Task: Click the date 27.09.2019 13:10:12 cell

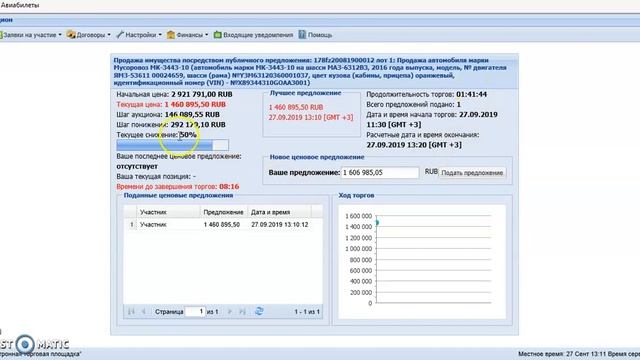Action: pos(280,224)
